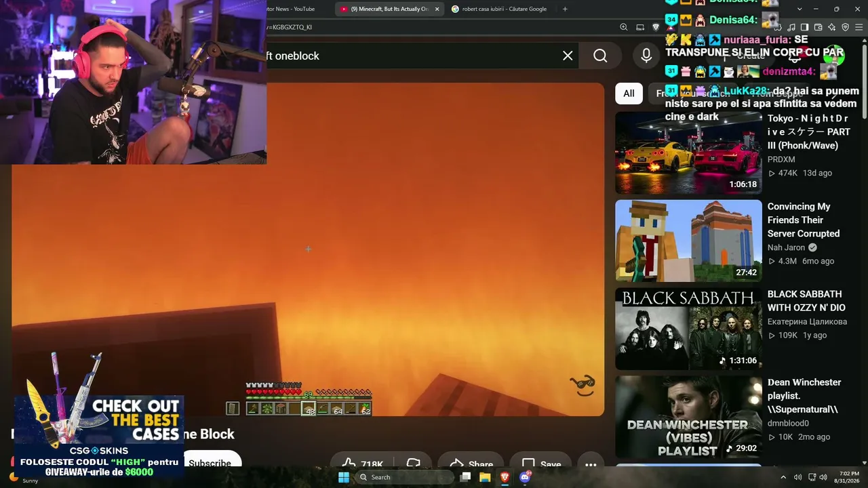Open 'Dean Winchester playlist' video title
The width and height of the screenshot is (868, 488).
click(x=804, y=396)
